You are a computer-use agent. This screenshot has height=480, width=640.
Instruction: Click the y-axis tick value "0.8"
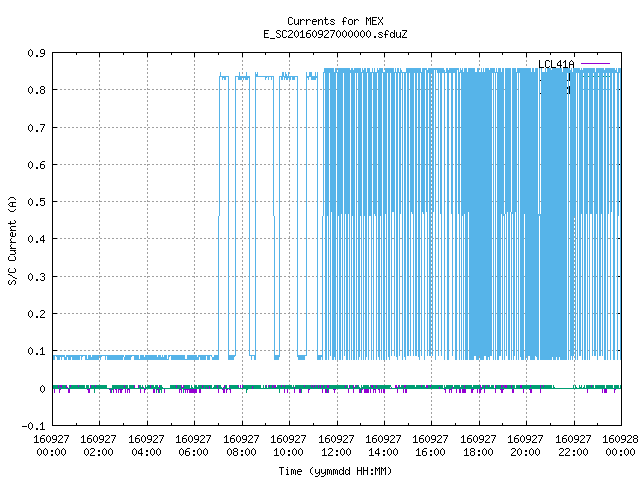pyautogui.click(x=36, y=90)
